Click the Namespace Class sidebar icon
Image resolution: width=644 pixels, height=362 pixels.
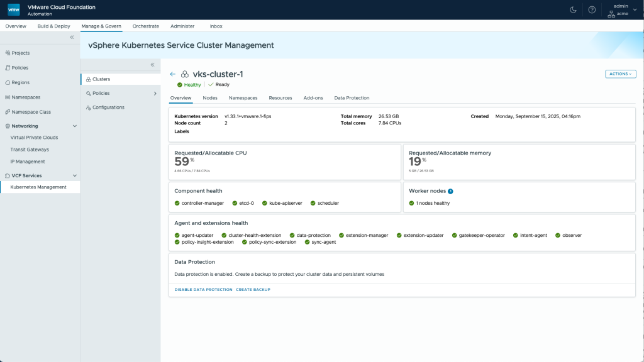tap(8, 112)
